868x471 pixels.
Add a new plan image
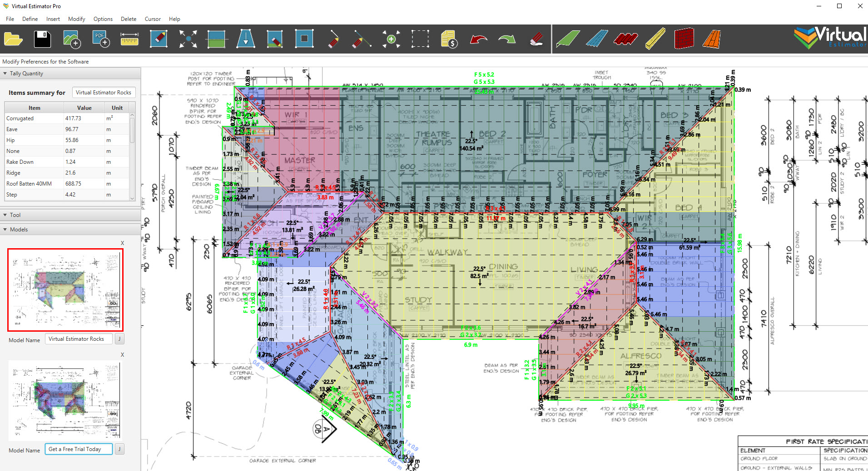tap(71, 39)
